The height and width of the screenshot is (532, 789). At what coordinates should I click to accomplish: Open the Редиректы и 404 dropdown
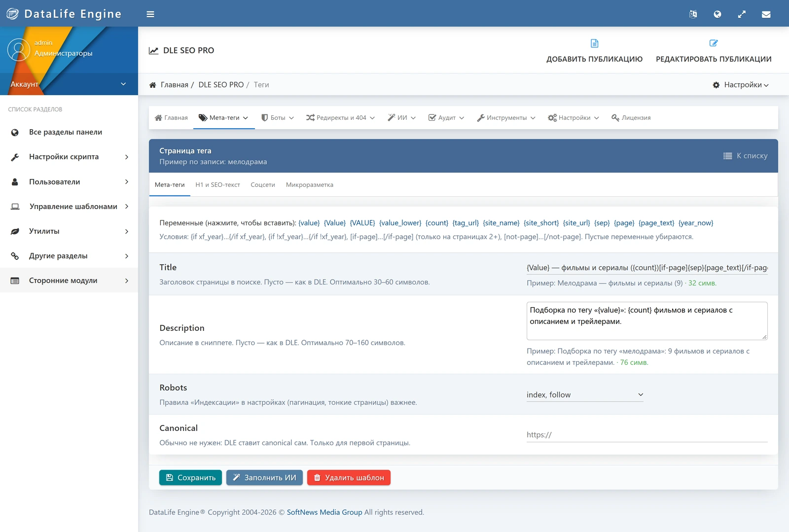tap(341, 118)
